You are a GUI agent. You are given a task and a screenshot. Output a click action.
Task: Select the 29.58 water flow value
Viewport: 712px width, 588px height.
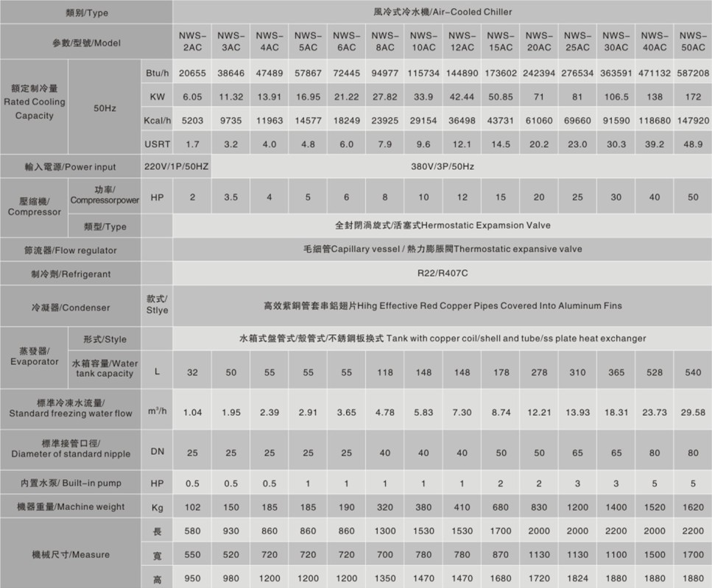pos(692,412)
